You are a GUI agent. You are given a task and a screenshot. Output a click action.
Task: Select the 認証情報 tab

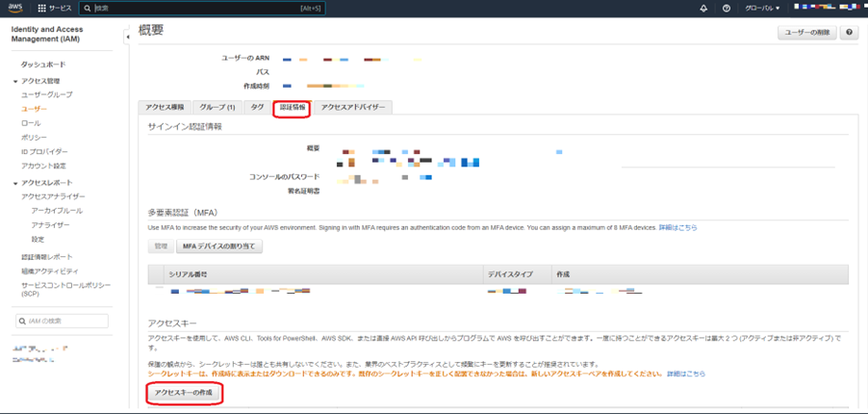pyautogui.click(x=292, y=108)
